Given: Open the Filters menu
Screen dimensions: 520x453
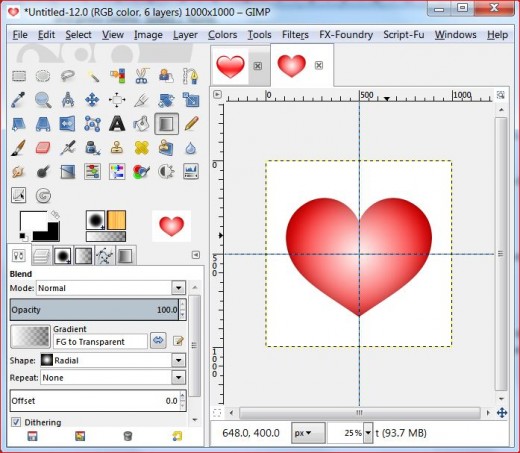Looking at the screenshot, I should [295, 35].
